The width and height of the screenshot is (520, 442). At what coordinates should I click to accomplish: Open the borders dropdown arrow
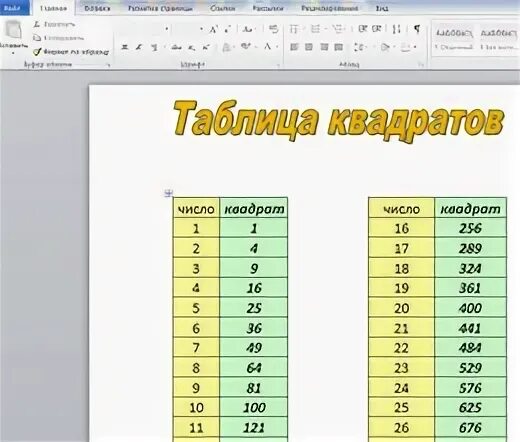point(415,47)
